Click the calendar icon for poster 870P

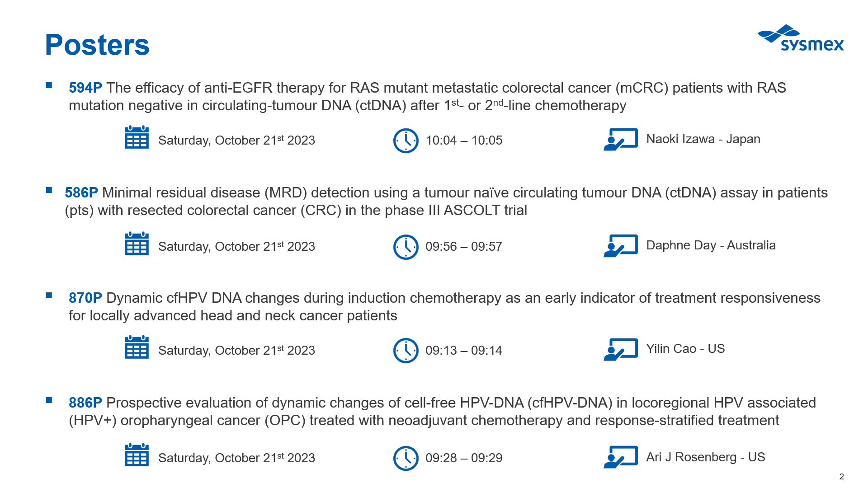(x=137, y=347)
